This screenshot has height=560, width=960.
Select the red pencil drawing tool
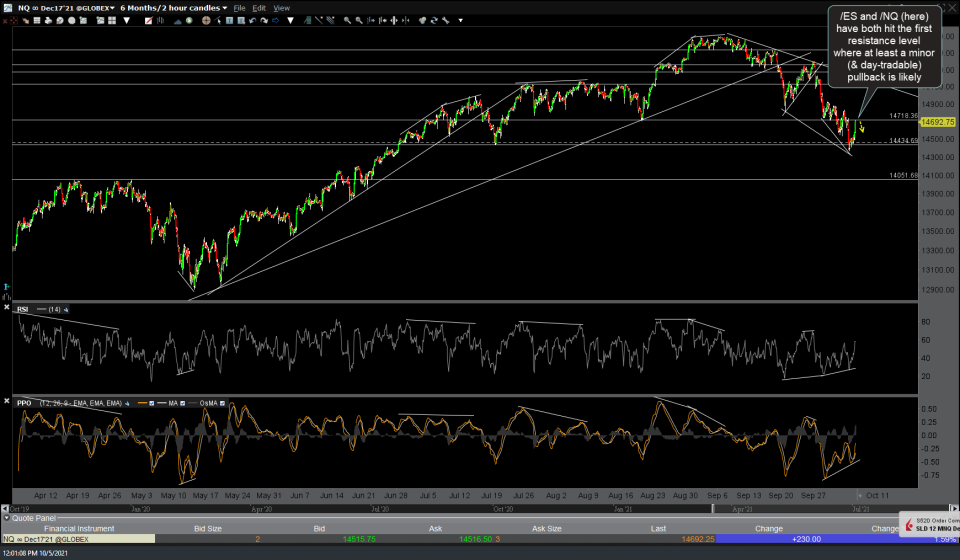tap(149, 20)
